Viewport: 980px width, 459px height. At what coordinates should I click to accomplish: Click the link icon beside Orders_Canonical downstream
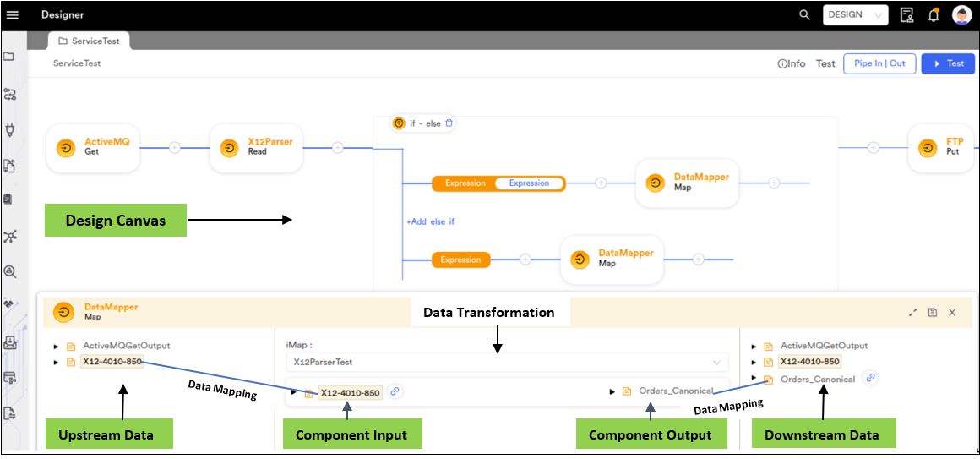coord(871,378)
